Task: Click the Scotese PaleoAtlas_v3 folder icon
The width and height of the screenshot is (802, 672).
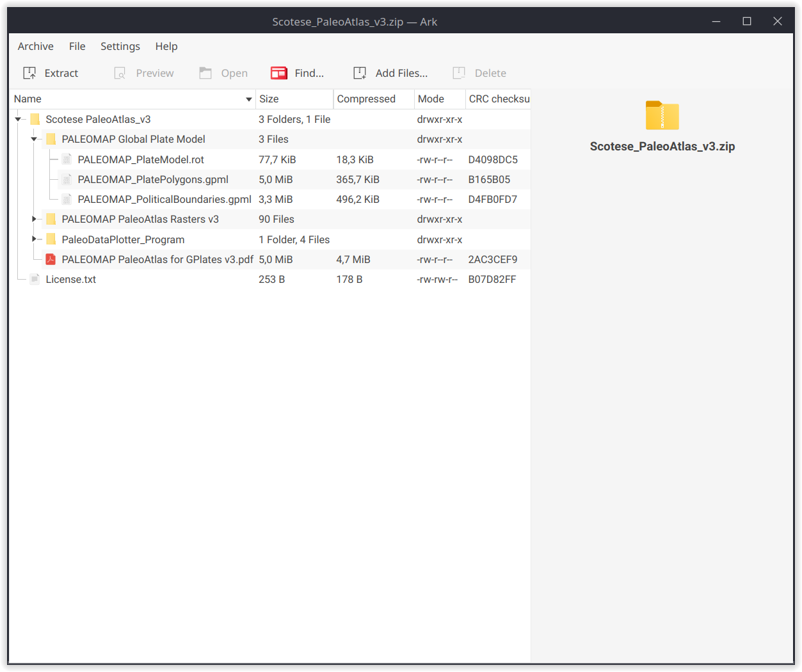Action: 35,119
